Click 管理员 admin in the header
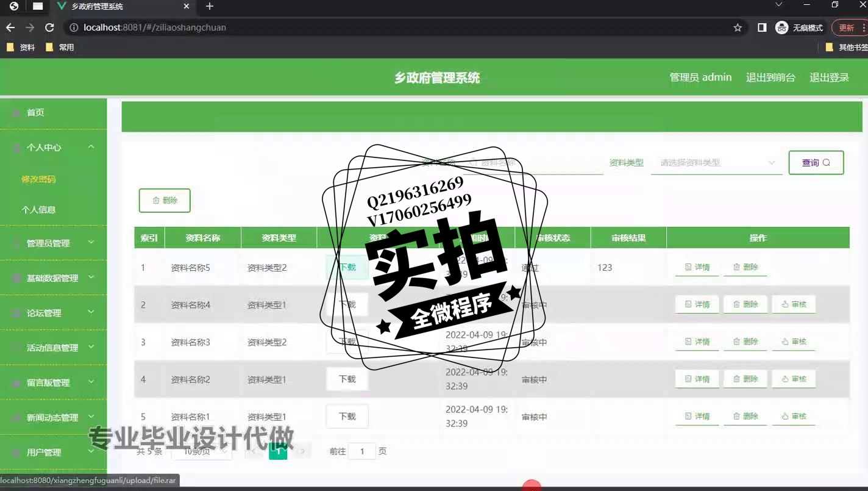The image size is (868, 491). 700,77
